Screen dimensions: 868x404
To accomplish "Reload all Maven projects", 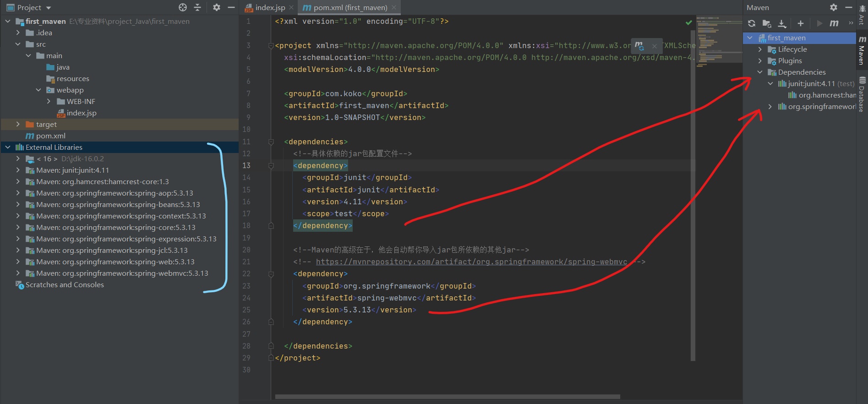I will [x=752, y=23].
